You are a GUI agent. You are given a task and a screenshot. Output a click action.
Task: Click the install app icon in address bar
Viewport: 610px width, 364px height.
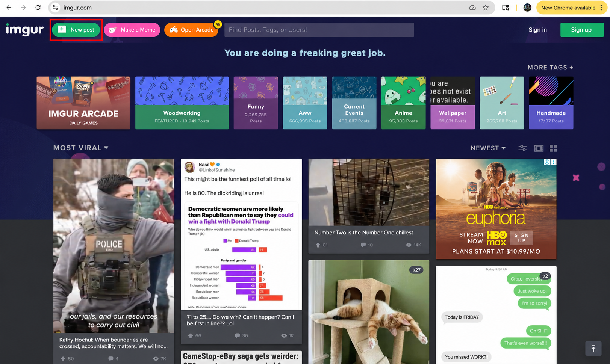[472, 8]
